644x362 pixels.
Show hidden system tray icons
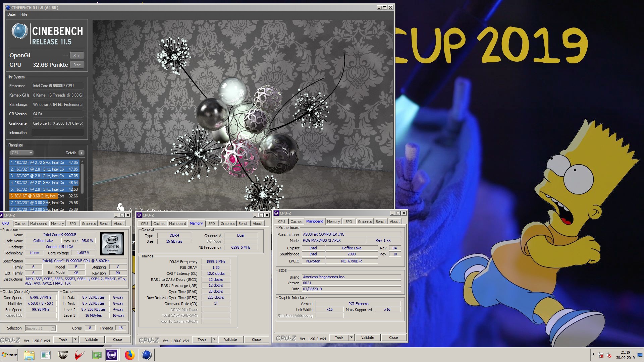pyautogui.click(x=593, y=355)
